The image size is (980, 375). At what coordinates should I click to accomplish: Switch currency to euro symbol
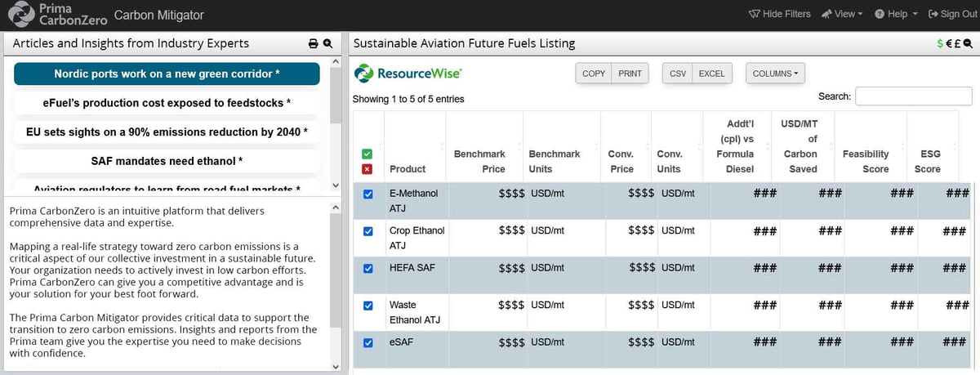(949, 43)
